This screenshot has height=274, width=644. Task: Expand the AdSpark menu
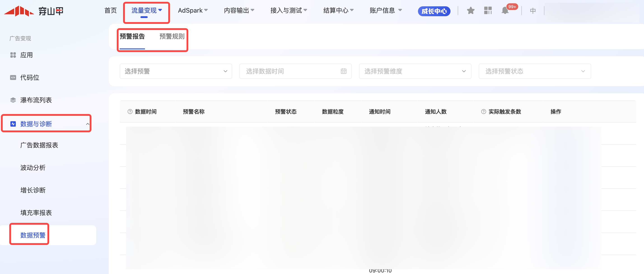[192, 11]
